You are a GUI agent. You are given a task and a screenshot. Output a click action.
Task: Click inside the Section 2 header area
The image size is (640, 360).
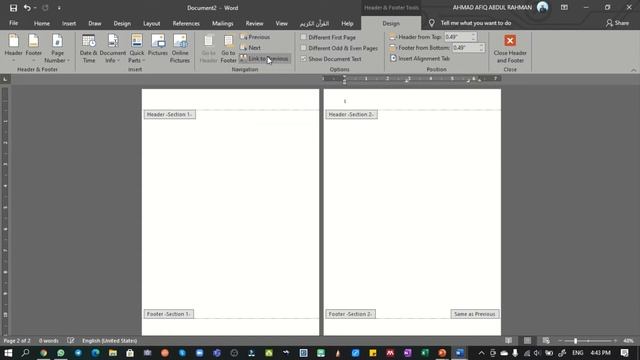412,101
